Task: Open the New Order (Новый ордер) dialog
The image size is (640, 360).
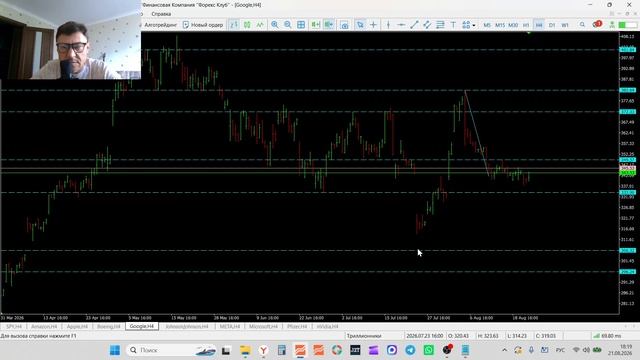Action: (203, 25)
